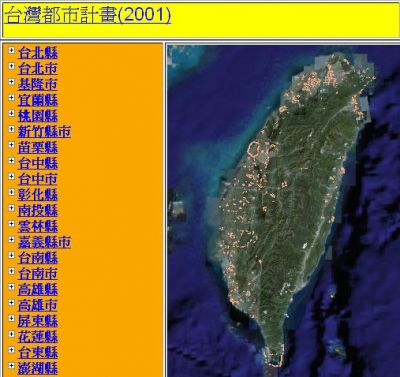This screenshot has height=377, width=400.
Task: Expand the 新竹縣市 plus icon
Action: click(x=12, y=129)
